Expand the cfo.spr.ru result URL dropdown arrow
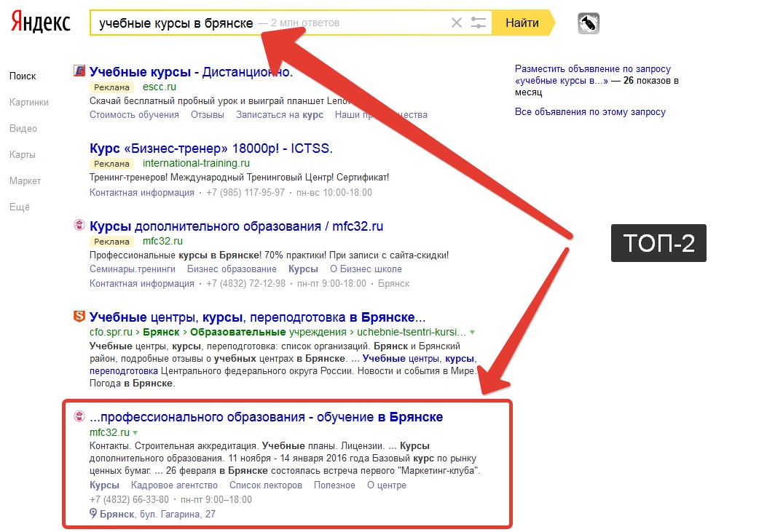Screen dimensions: 767x532 pos(472,332)
